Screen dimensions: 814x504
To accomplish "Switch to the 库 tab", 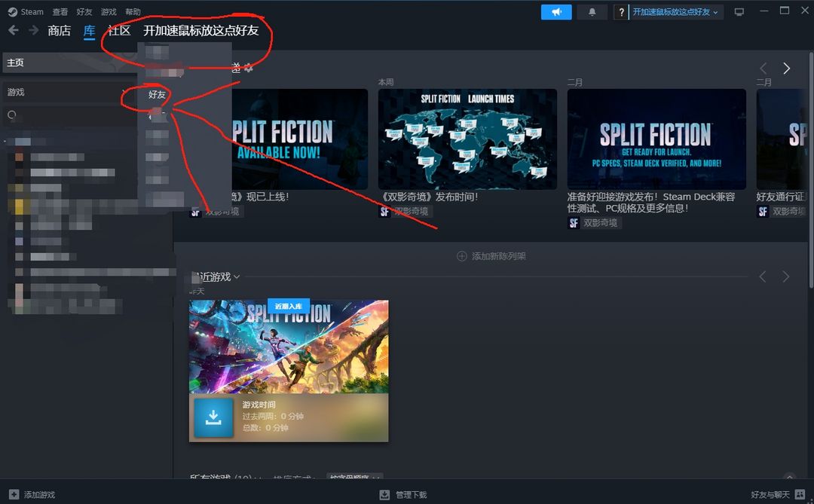I will (x=89, y=31).
